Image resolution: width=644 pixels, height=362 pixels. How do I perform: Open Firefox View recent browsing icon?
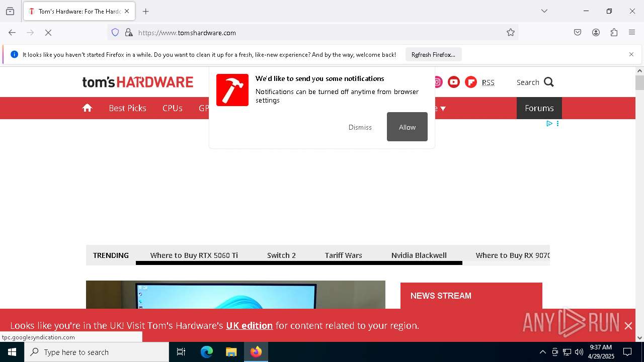(x=10, y=11)
